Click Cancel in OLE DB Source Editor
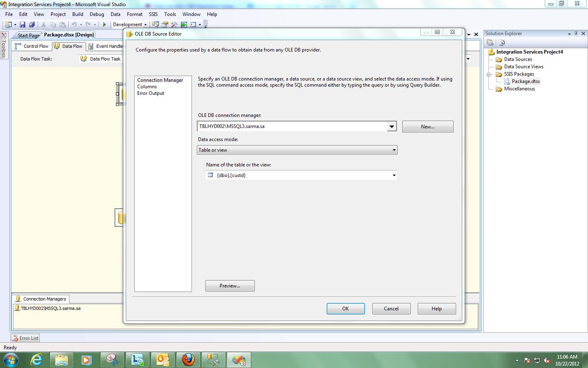This screenshot has height=368, width=588. 391,309
